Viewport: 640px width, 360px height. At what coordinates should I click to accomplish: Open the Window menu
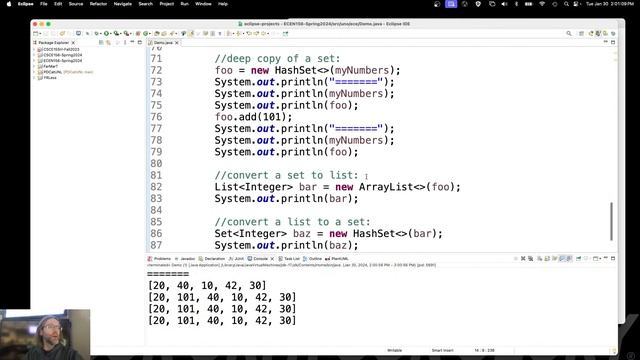pyautogui.click(x=203, y=4)
